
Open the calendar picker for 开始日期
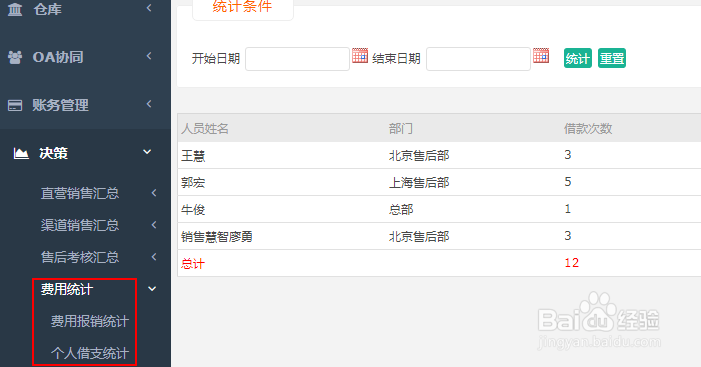(x=360, y=56)
